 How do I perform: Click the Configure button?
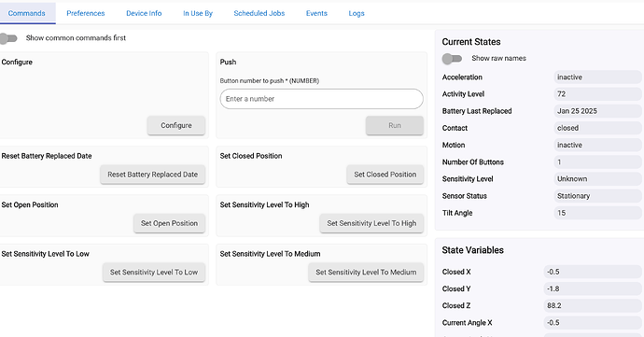(x=176, y=125)
